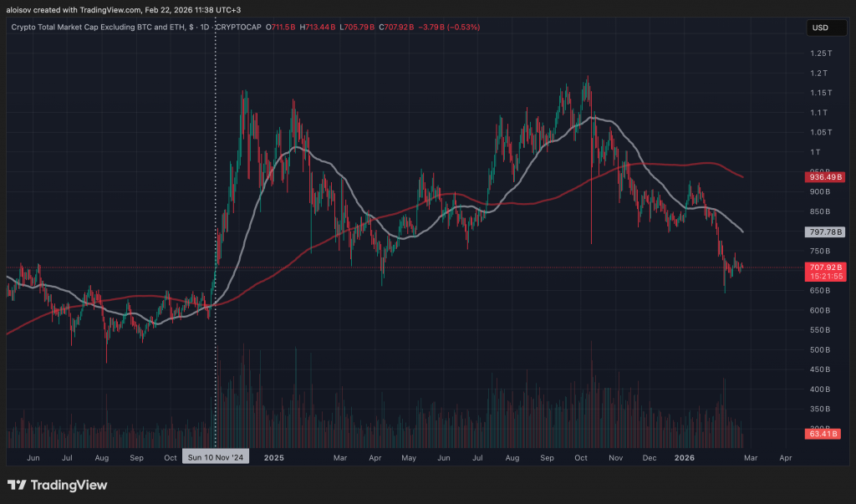Click the TradingView logo icon
Image resolution: width=856 pixels, height=504 pixels.
coord(18,485)
